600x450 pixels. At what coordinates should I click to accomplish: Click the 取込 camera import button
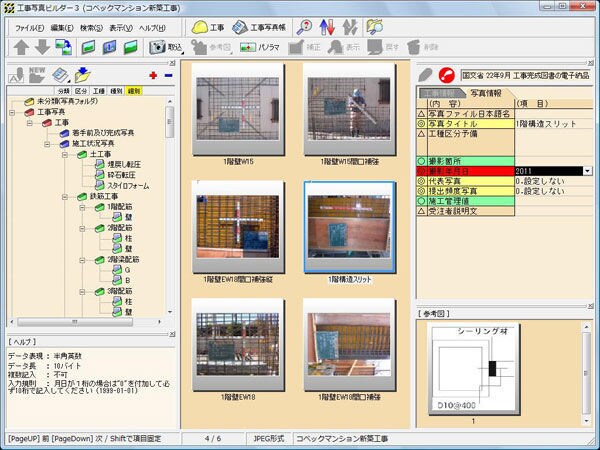(166, 47)
